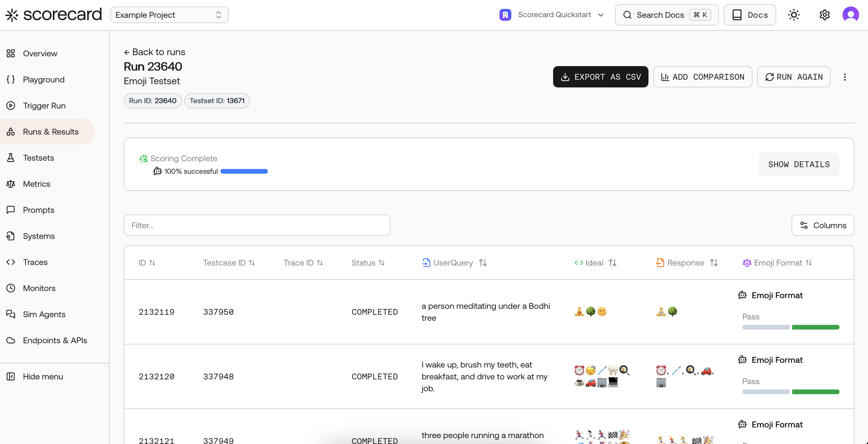
Task: Click Testcase ID 337948 cell
Action: (x=218, y=377)
